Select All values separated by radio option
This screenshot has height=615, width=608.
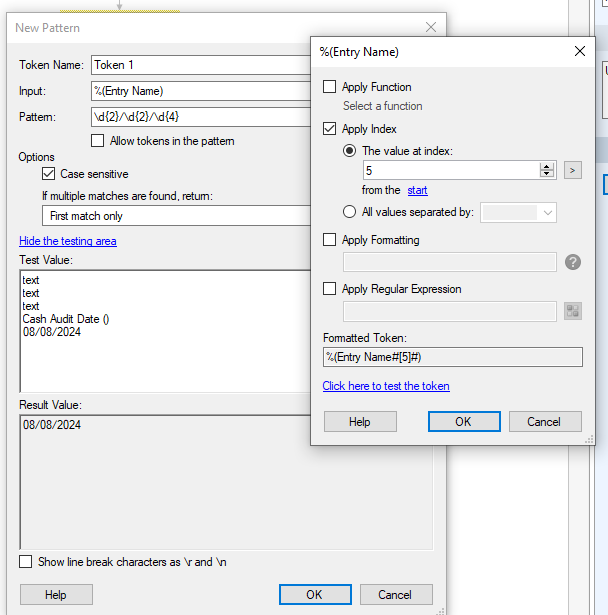click(x=349, y=212)
